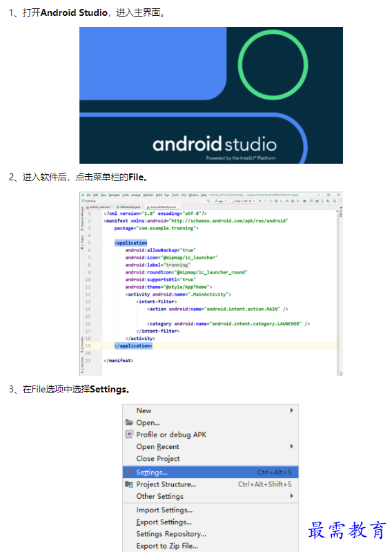Open the Structure side tool window

coord(82,365)
